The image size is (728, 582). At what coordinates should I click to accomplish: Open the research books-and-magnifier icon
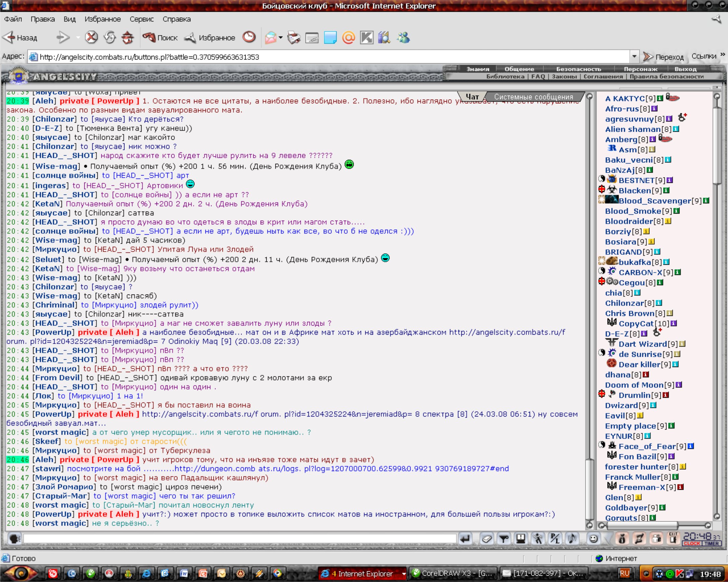(384, 37)
